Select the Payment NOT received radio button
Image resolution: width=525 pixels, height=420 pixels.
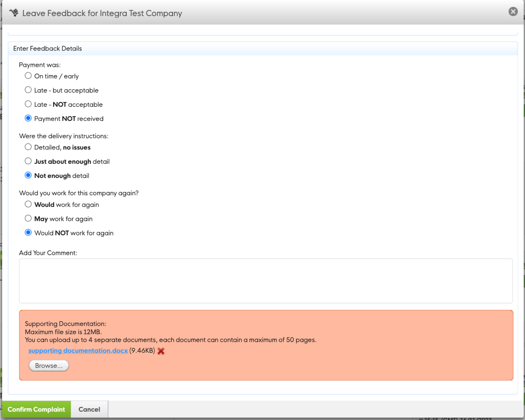[x=28, y=118]
